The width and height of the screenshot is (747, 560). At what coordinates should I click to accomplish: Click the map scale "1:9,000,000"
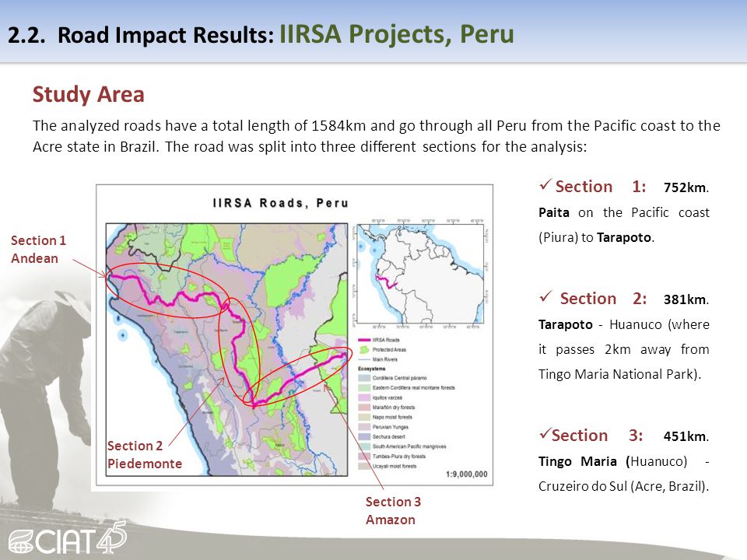(466, 474)
